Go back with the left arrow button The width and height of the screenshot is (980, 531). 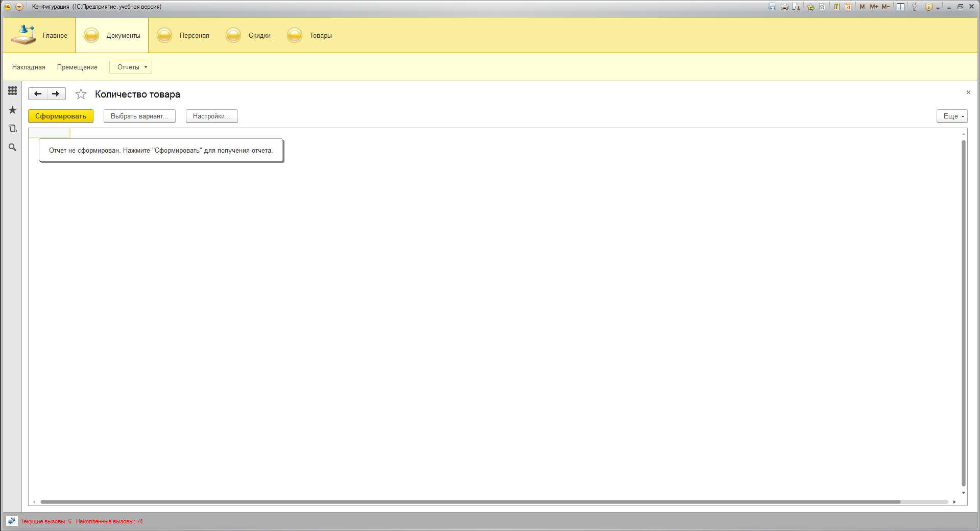38,94
